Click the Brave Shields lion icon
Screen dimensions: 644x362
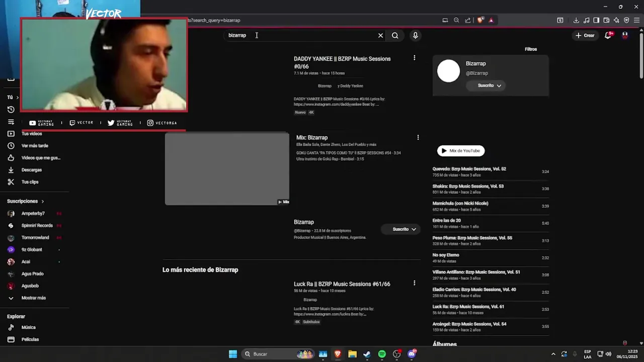pos(480,20)
